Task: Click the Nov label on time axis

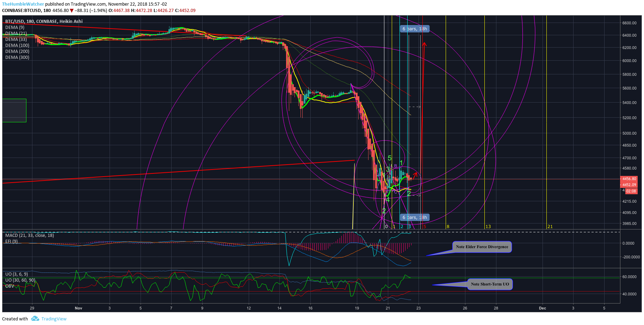Action: coord(79,308)
